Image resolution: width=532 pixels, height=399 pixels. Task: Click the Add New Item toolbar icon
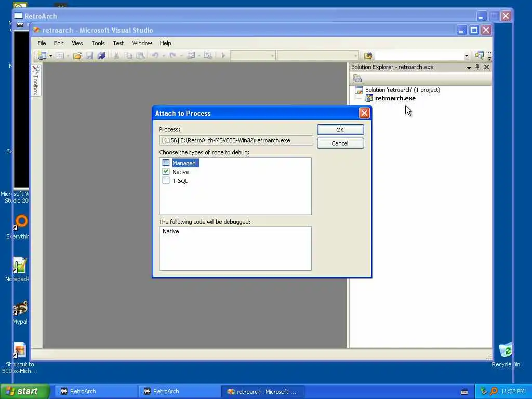click(x=60, y=56)
